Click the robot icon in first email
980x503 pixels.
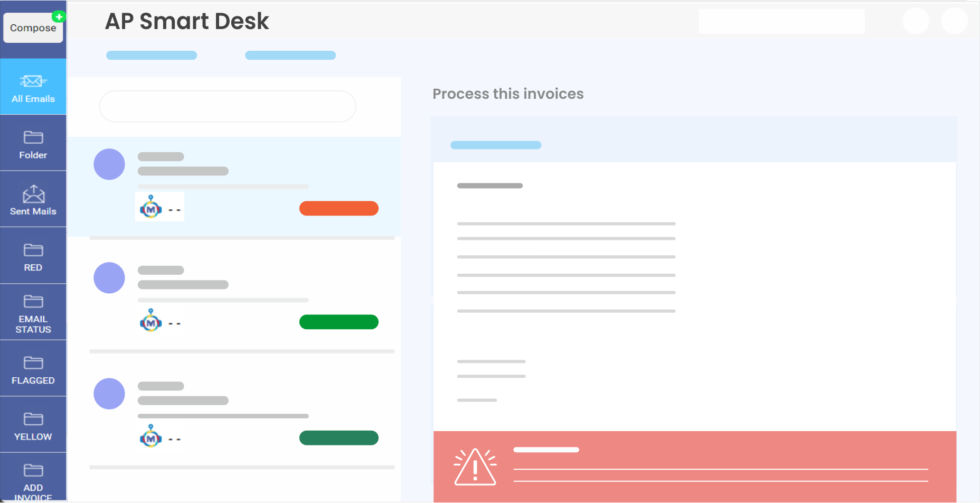(x=151, y=208)
